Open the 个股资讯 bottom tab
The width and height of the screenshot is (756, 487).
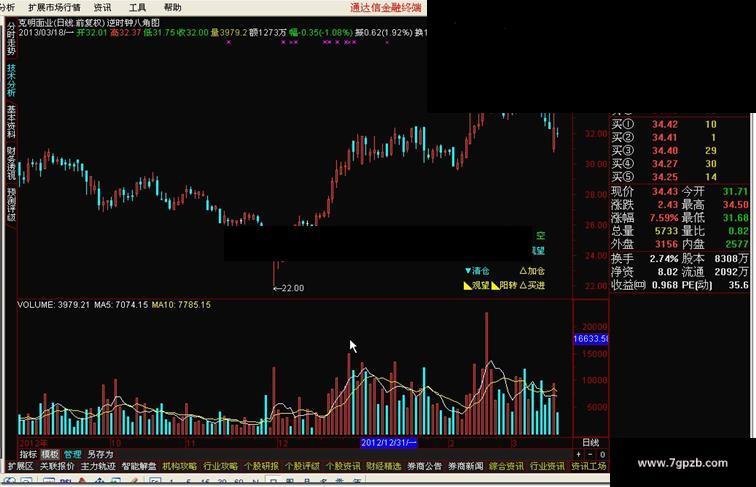coord(343,466)
